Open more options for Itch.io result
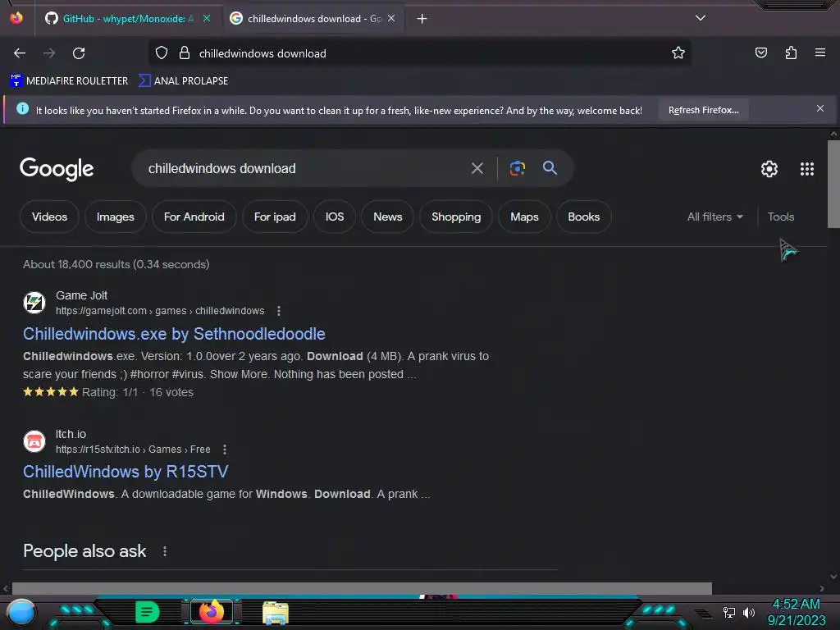840x630 pixels. 225,450
